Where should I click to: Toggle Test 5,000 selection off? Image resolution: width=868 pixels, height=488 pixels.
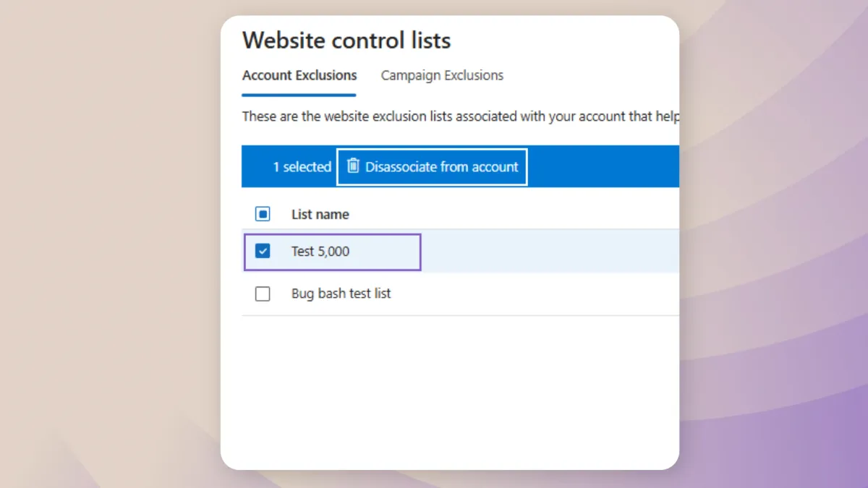click(263, 252)
